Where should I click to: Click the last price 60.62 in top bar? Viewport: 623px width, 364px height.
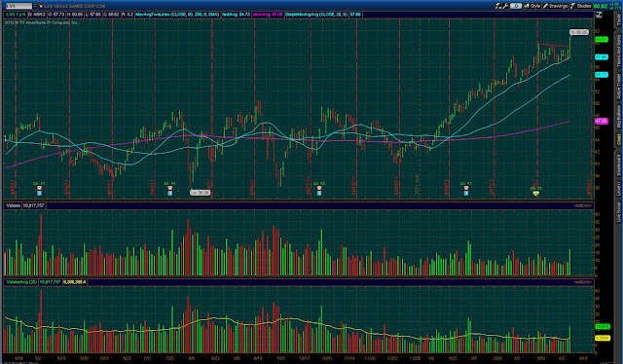[x=601, y=6]
